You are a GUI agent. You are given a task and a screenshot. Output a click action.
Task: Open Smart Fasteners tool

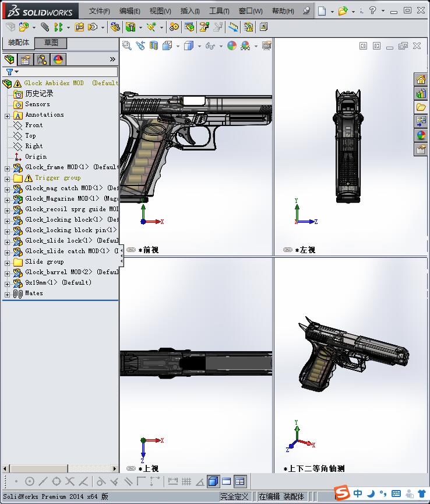(79, 27)
